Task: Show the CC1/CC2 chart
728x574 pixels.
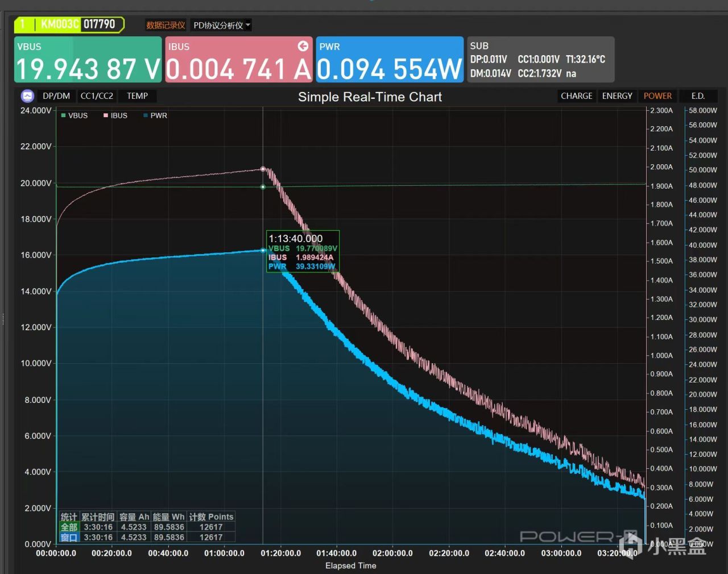Action: click(97, 96)
